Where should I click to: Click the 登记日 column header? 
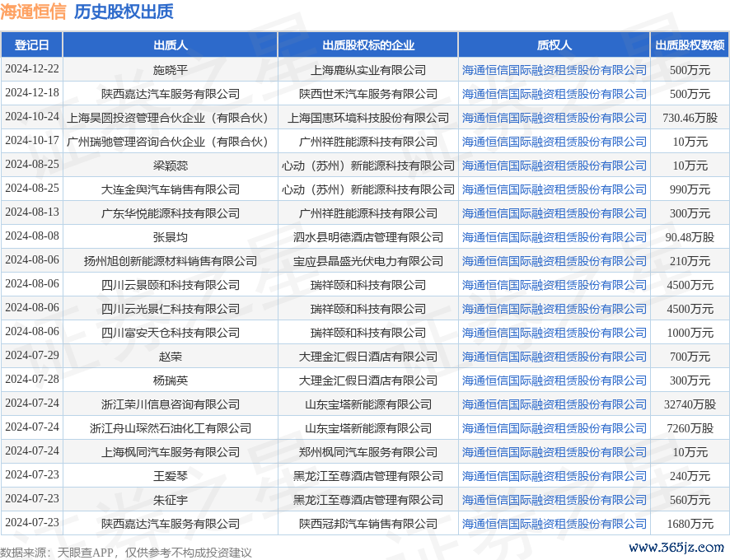(31, 45)
